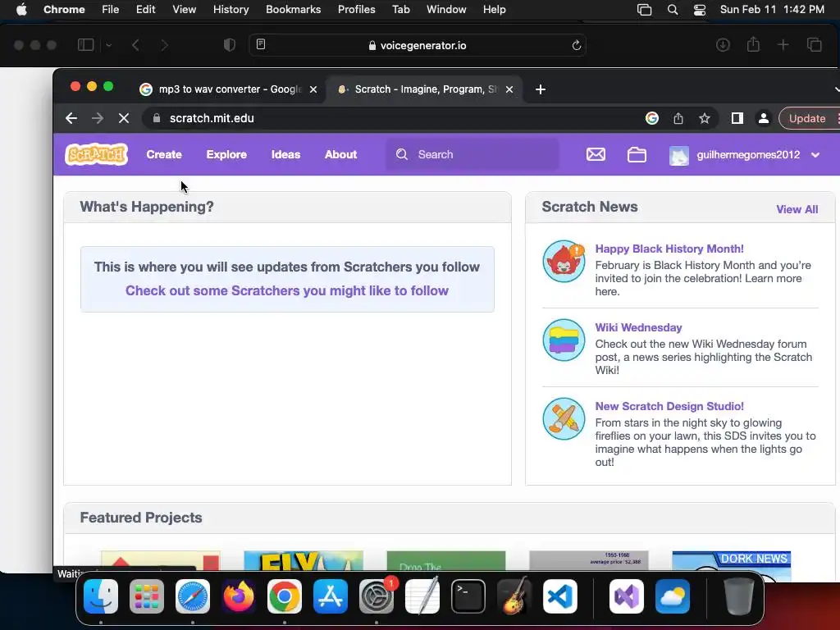Open New Scratch Design Studio link
The height and width of the screenshot is (630, 840).
point(669,406)
